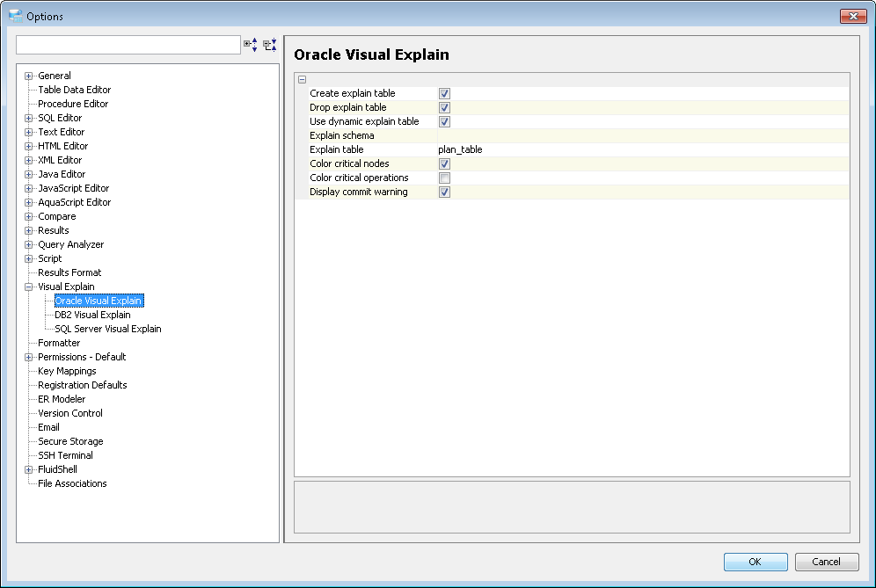Expand the Compare tree node

coord(28,217)
